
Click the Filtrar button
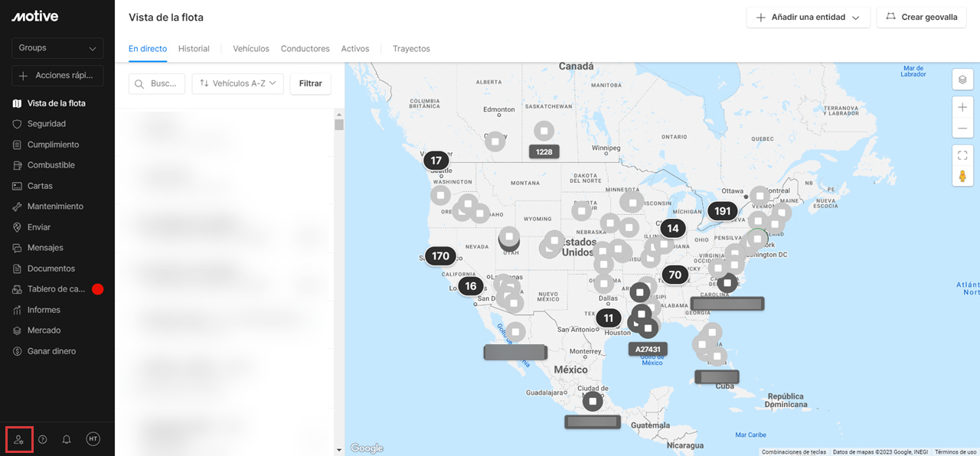click(x=311, y=83)
